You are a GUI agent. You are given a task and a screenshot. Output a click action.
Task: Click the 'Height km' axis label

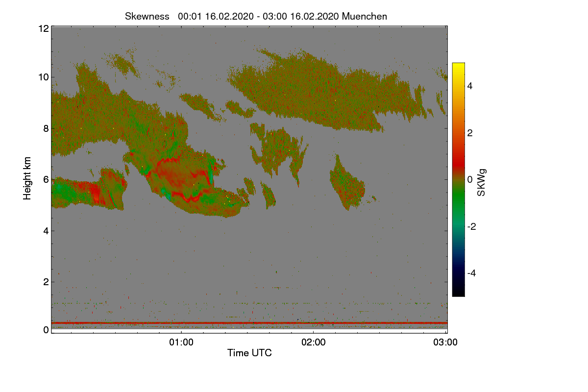[x=27, y=178]
